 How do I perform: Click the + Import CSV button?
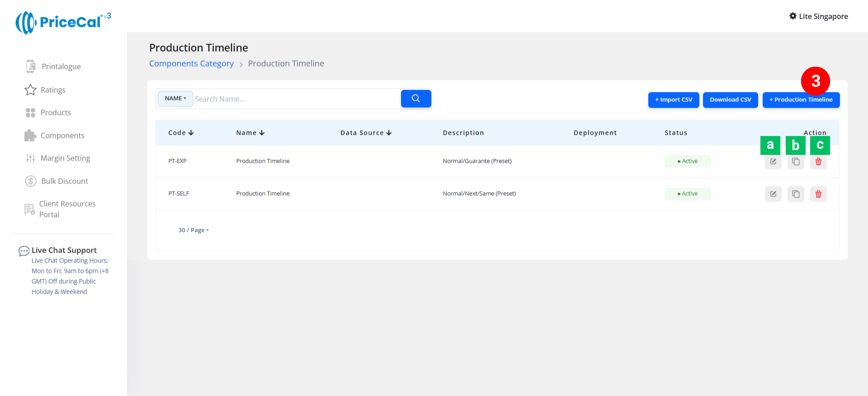click(x=674, y=100)
